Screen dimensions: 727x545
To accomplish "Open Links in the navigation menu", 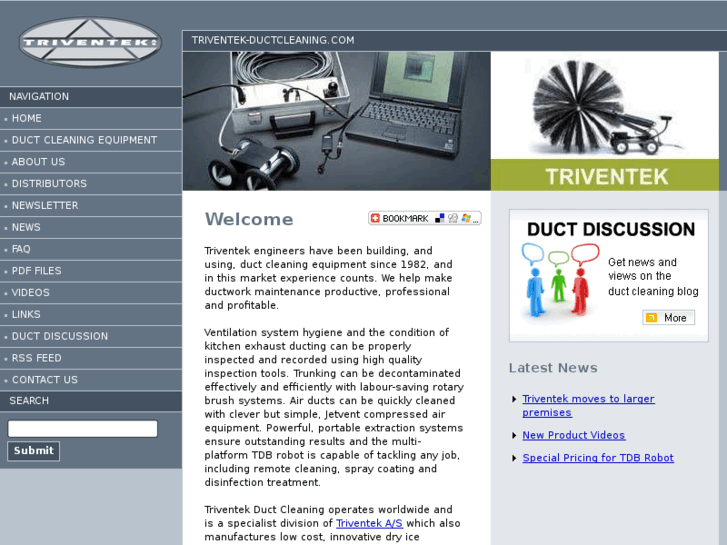I will coord(91,314).
